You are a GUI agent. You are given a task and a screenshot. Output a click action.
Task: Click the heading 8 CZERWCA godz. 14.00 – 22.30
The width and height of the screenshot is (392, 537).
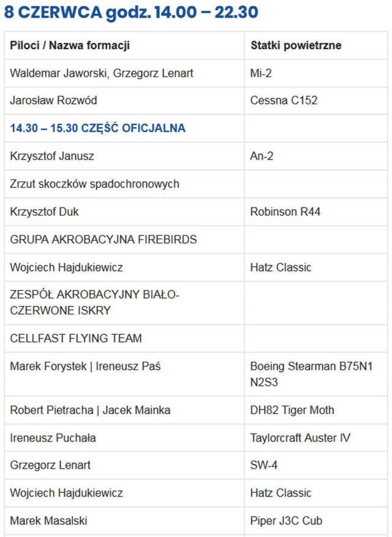131,12
